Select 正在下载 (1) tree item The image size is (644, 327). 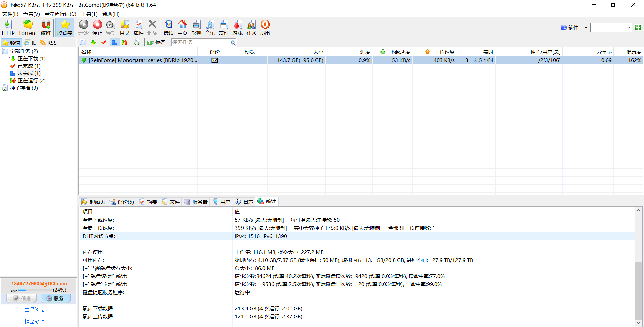(x=32, y=58)
